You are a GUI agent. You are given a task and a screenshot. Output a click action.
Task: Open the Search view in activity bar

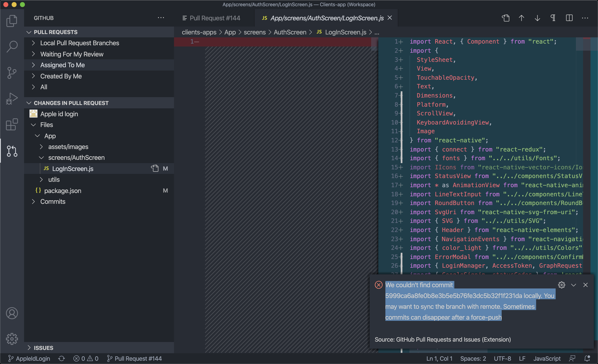(12, 46)
